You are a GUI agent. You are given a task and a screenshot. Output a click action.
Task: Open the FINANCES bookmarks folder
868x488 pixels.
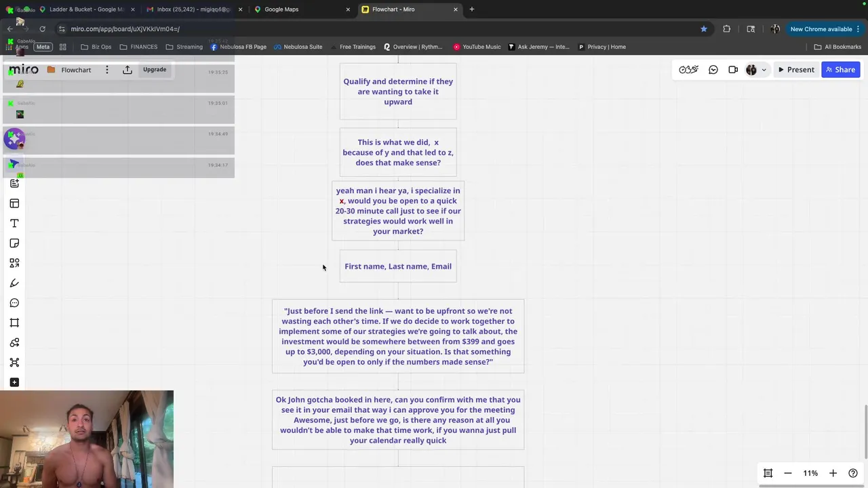(138, 47)
